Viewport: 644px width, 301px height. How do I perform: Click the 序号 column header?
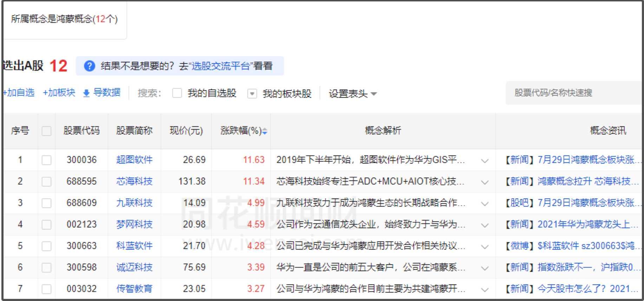point(20,131)
